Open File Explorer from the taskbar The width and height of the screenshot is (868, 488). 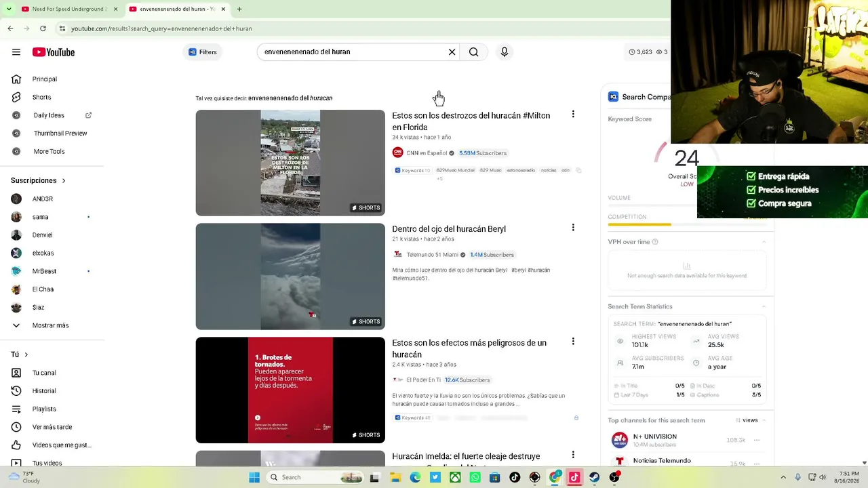pos(395,477)
